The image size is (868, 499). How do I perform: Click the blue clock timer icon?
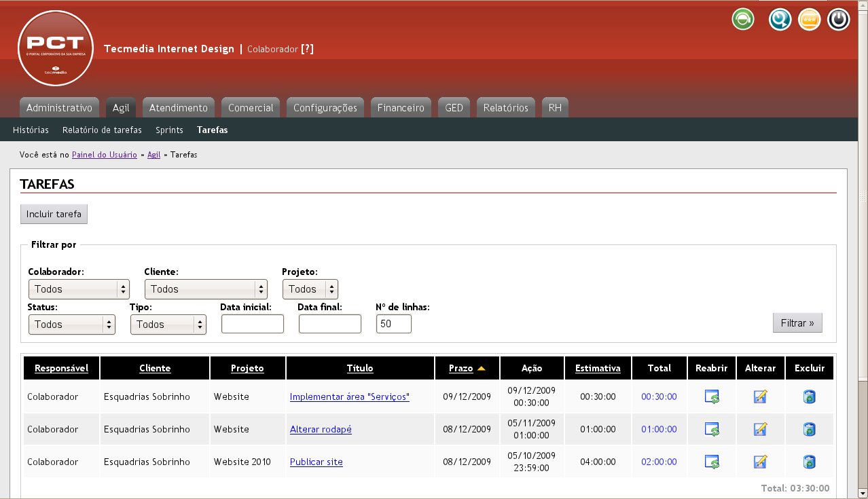780,19
